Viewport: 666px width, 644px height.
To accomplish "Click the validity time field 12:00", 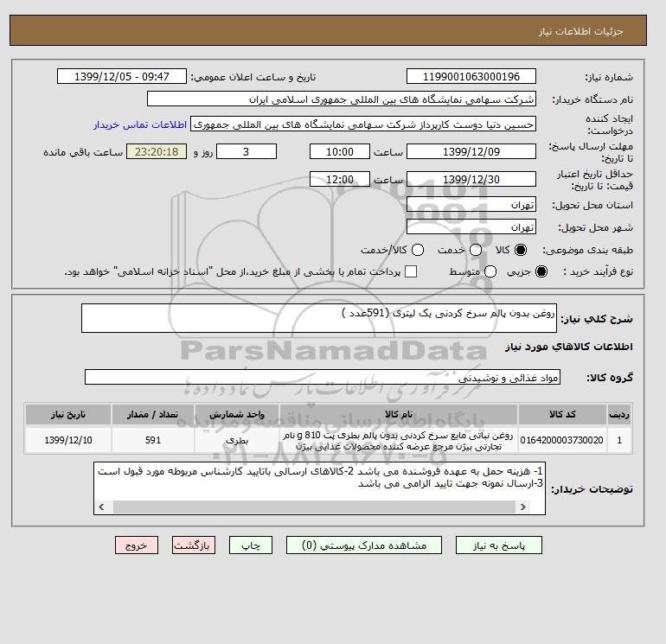I will click(x=340, y=179).
